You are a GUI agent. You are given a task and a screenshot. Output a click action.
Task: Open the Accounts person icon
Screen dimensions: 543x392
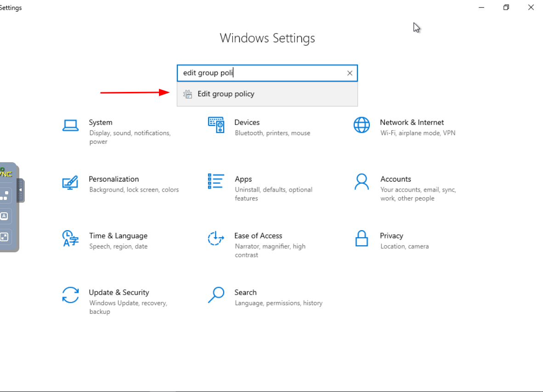click(x=362, y=182)
